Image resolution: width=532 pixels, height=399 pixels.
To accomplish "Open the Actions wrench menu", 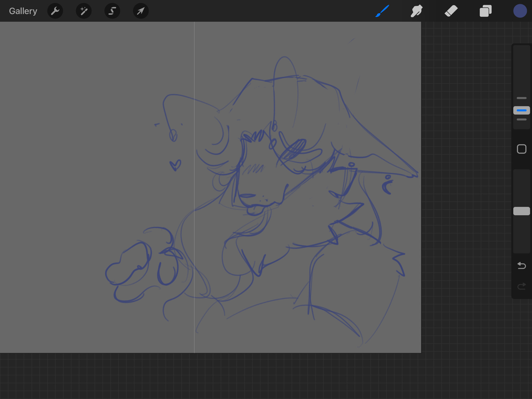I will coord(55,11).
